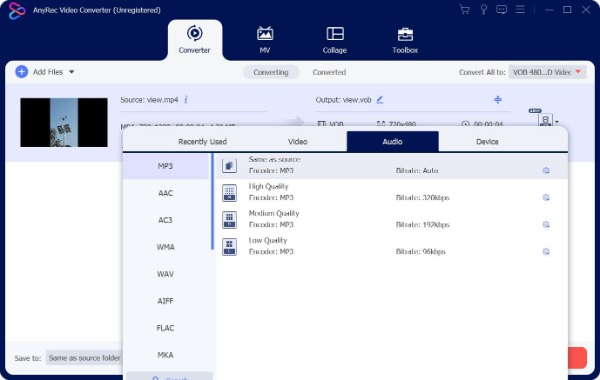600x380 pixels.
Task: Select Medium Quality 192kbps preset
Action: tap(391, 219)
